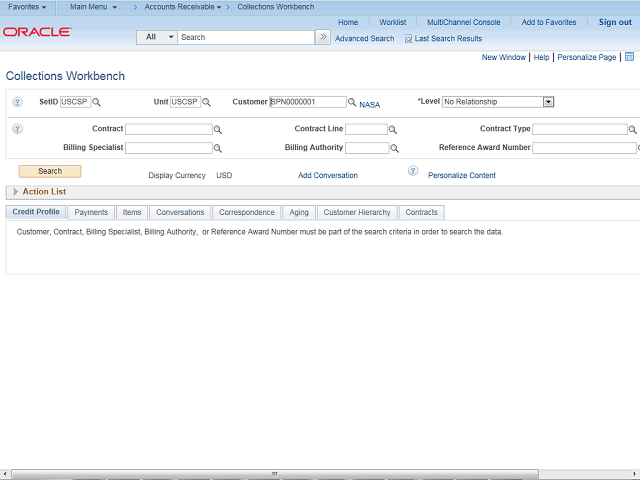The height and width of the screenshot is (480, 640).
Task: Click the Contract Line input field
Action: [x=366, y=129]
